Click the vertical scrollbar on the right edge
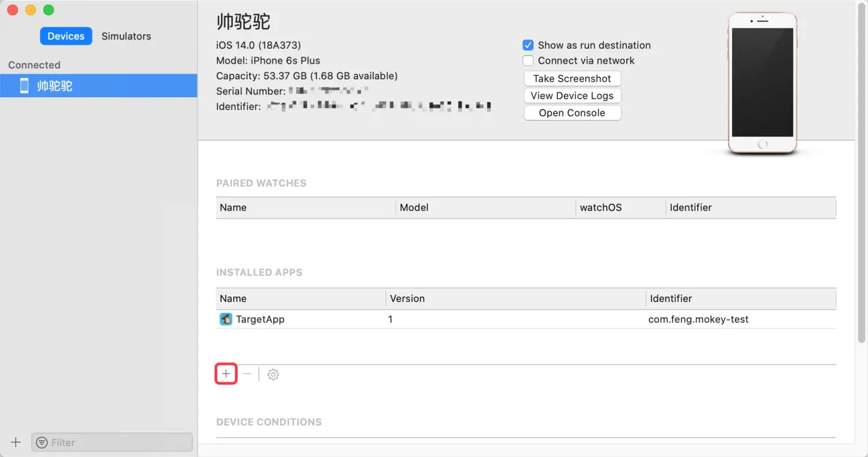The width and height of the screenshot is (868, 457). (x=861, y=174)
